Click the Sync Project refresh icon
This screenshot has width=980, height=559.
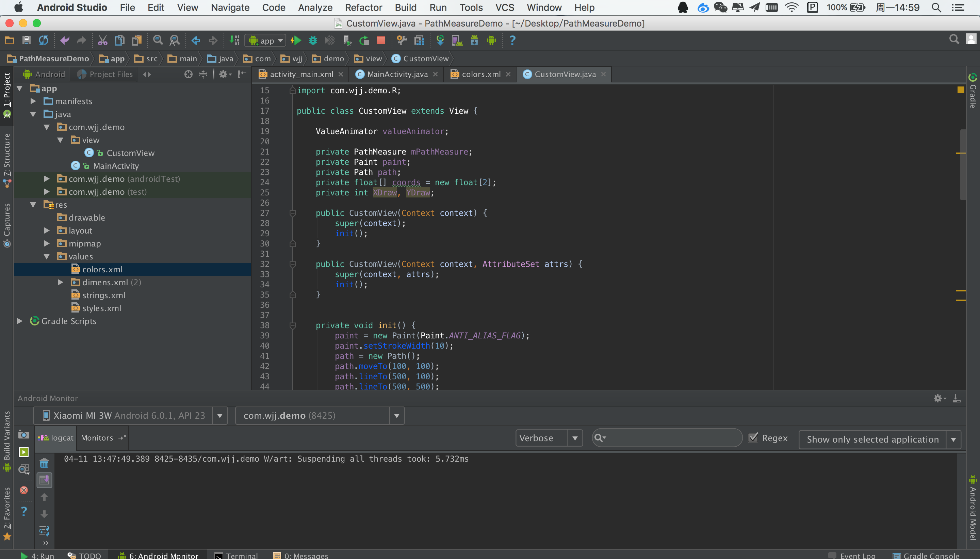43,40
